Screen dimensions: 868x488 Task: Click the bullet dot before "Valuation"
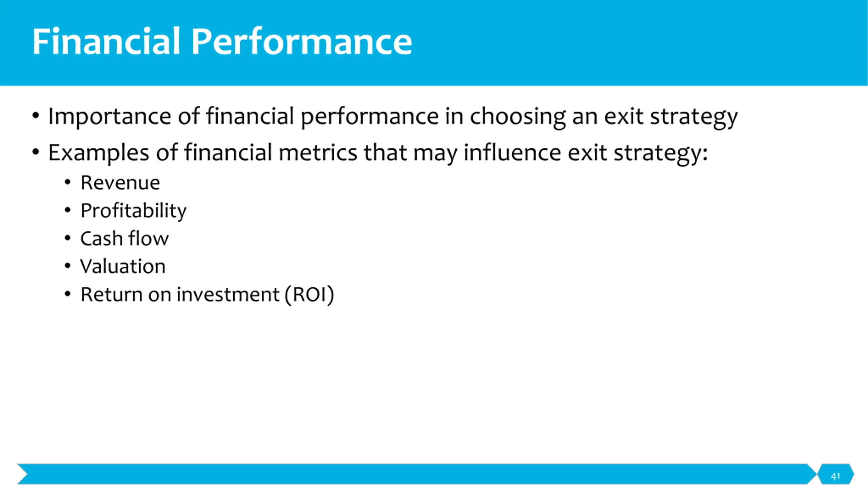pos(68,266)
